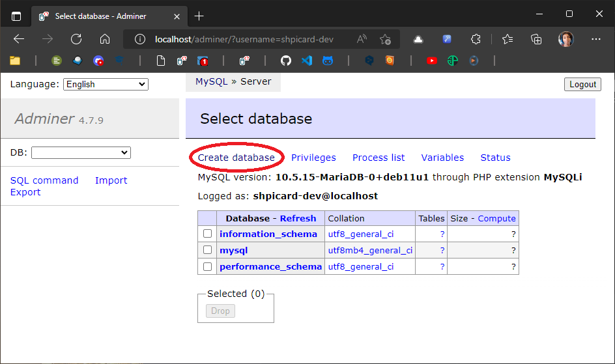Click the Tables column header
Image resolution: width=615 pixels, height=364 pixels.
431,218
